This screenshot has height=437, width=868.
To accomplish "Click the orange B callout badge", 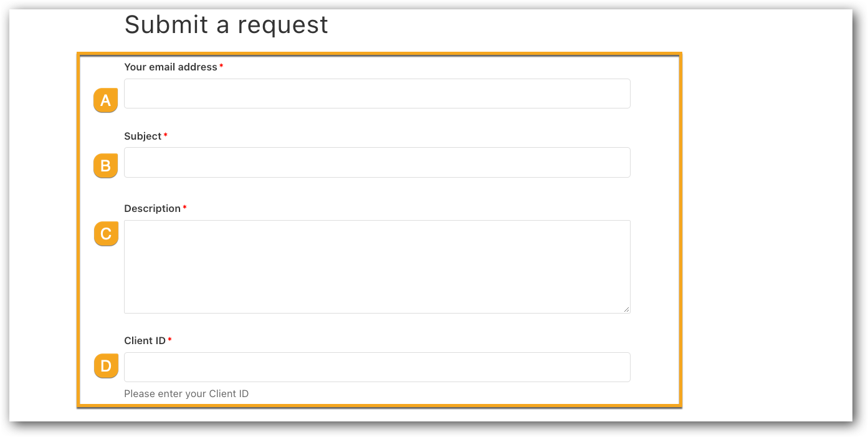I will [x=105, y=166].
